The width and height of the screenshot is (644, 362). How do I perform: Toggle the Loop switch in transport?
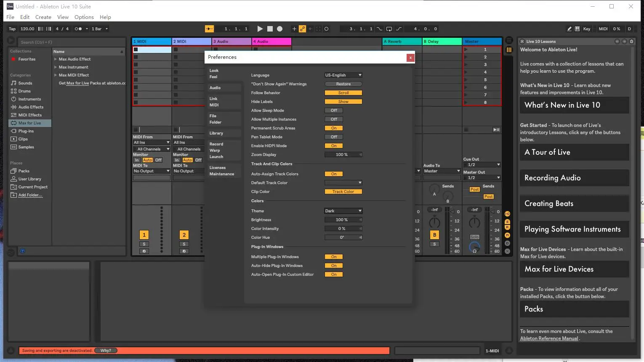(389, 29)
